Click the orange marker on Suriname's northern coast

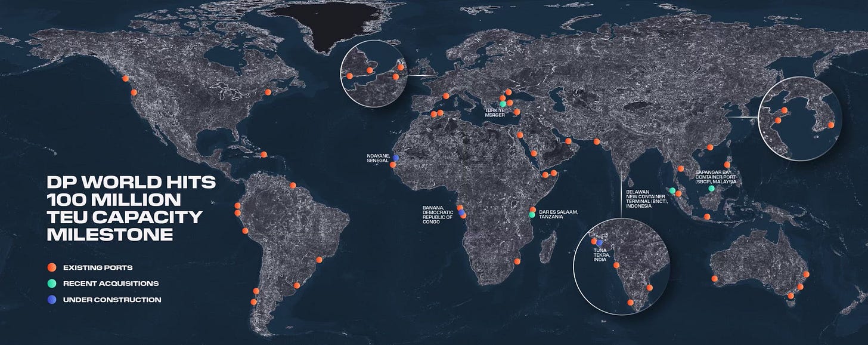click(x=293, y=185)
